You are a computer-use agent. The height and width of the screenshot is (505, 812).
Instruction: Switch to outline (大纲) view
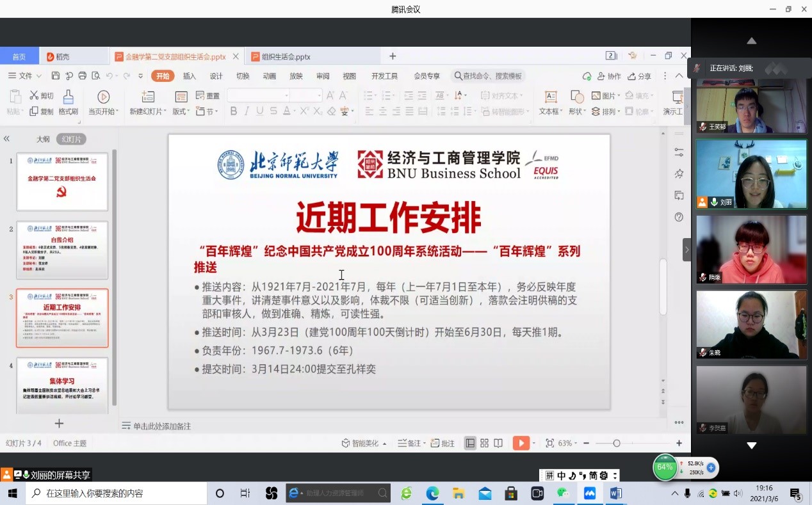click(43, 139)
